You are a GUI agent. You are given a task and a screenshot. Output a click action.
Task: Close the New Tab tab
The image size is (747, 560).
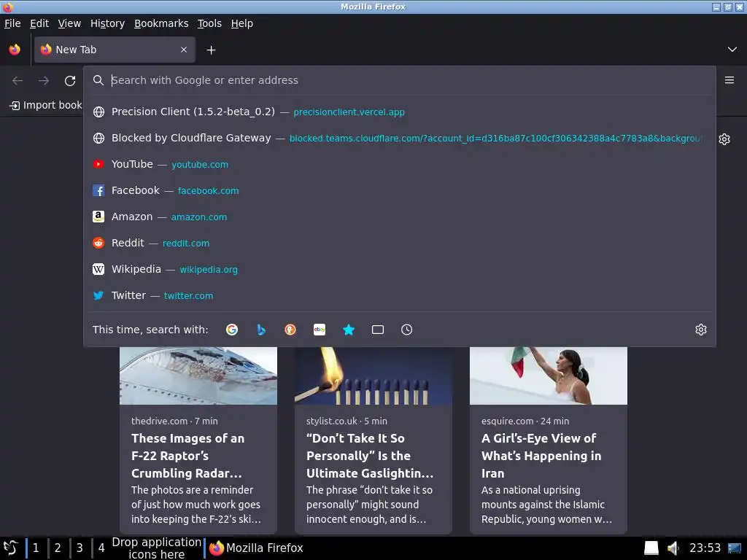[184, 50]
